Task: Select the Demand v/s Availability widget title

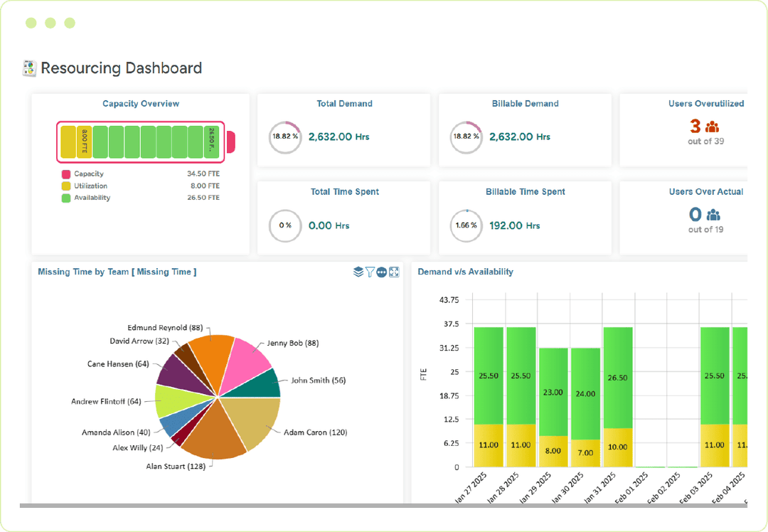Action: point(465,271)
